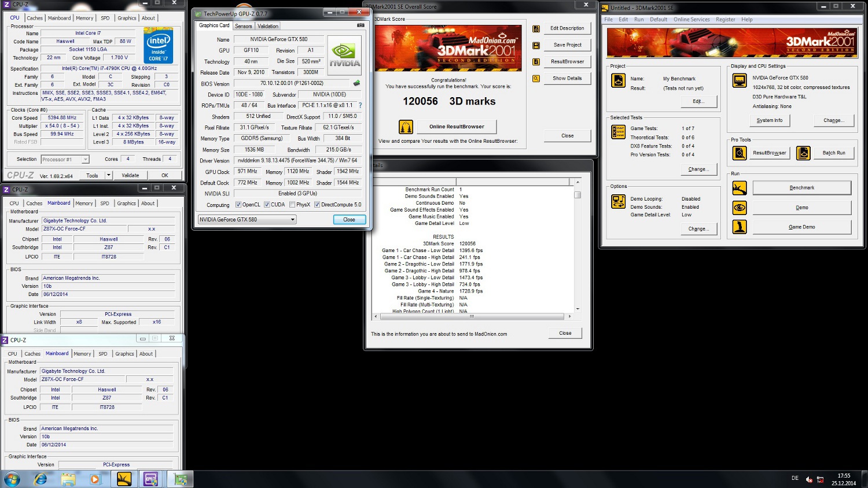Click the Display and CPU Settings monitor icon

tap(740, 80)
